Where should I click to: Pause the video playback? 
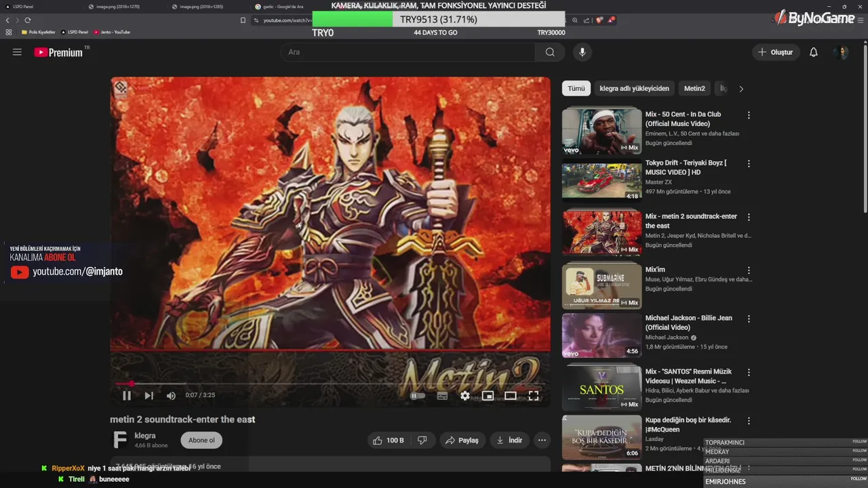point(127,396)
